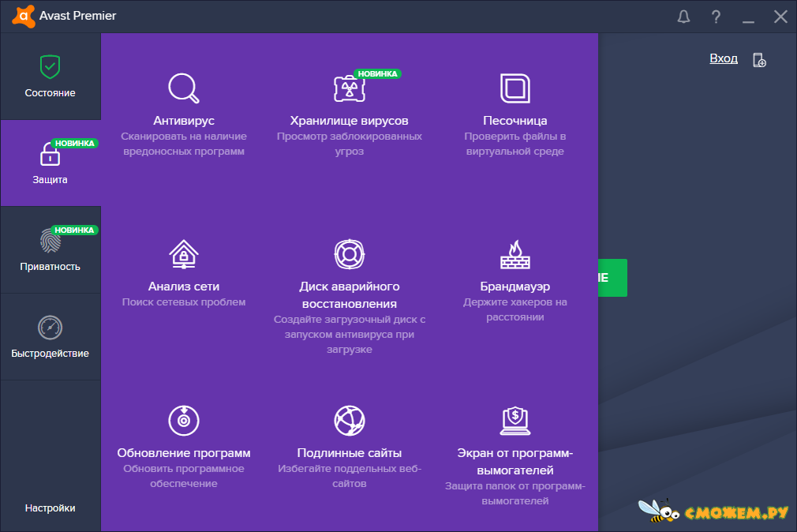Click the fingerprint Privacy icon
797x532 pixels.
(x=50, y=241)
